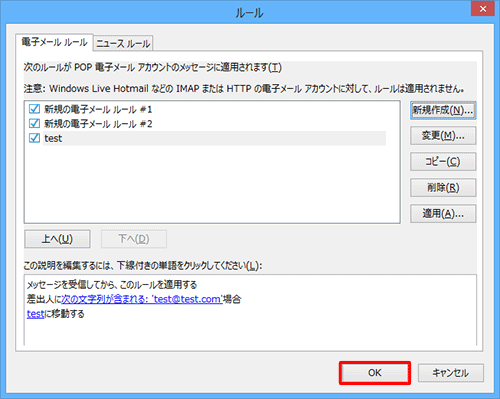Screen dimensions: 500x399
Task: Disable the test rule checkbox
Action: coord(34,138)
